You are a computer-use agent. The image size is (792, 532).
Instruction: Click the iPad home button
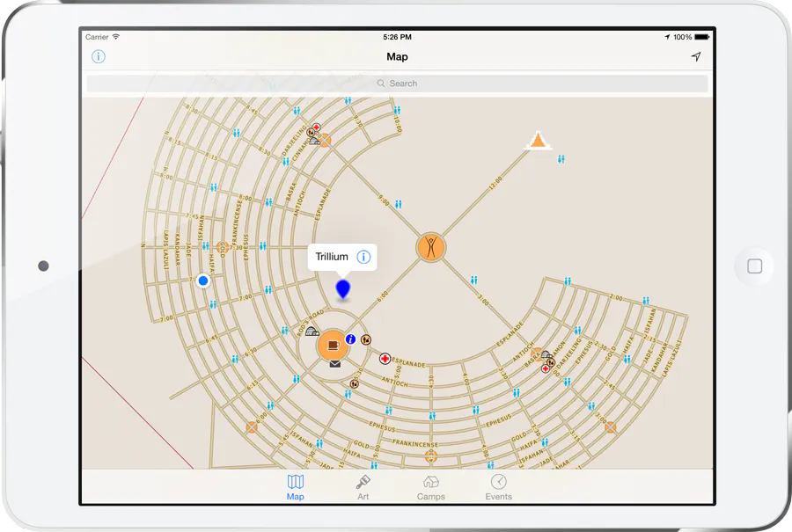pos(755,266)
